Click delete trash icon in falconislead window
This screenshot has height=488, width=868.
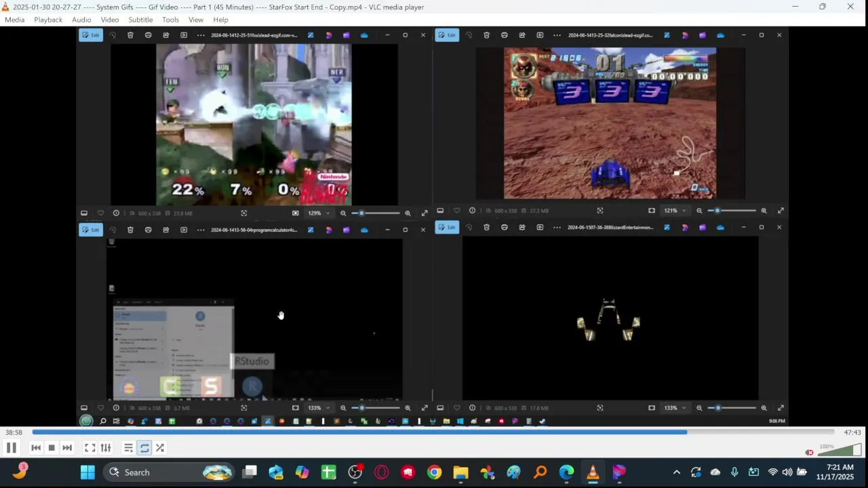(486, 35)
